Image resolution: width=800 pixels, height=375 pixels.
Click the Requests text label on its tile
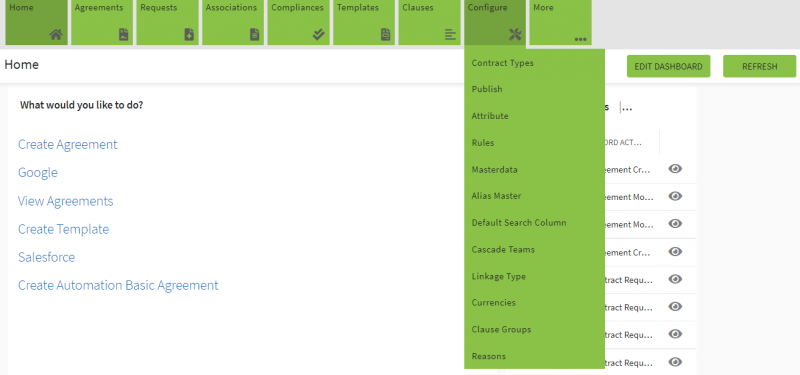pyautogui.click(x=159, y=8)
